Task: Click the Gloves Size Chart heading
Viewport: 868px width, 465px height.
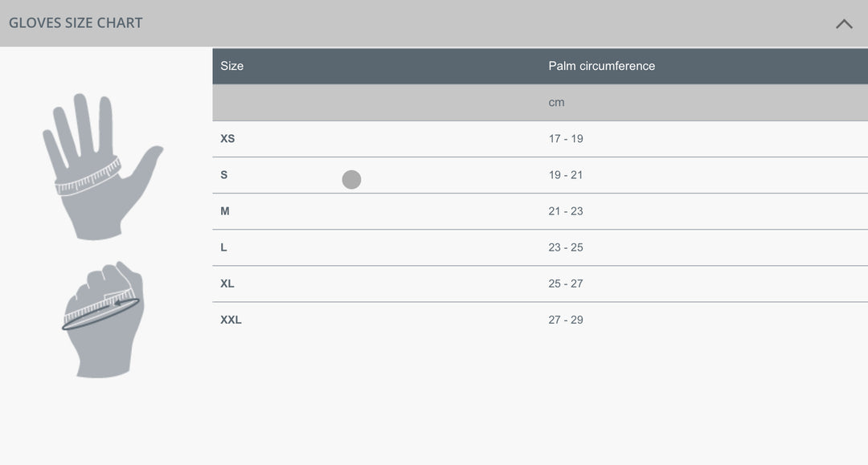Action: tap(76, 22)
